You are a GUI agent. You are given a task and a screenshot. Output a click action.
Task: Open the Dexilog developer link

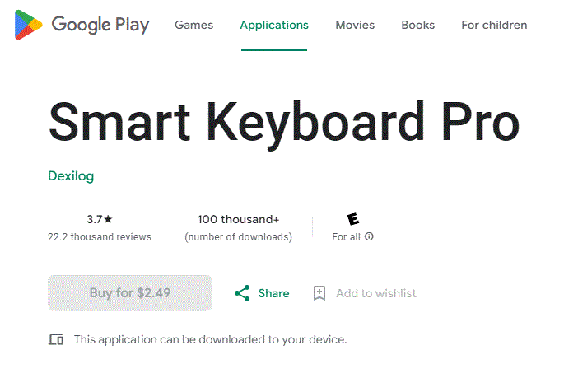[71, 176]
